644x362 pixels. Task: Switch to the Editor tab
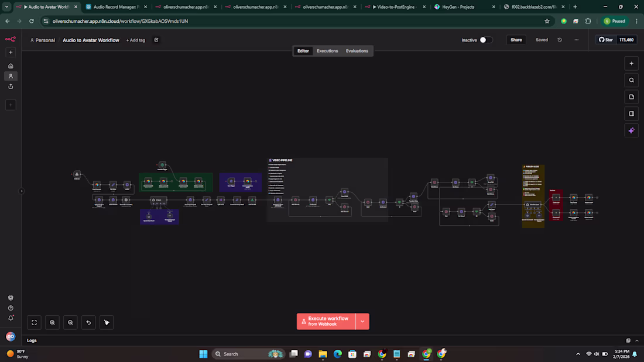pos(303,51)
